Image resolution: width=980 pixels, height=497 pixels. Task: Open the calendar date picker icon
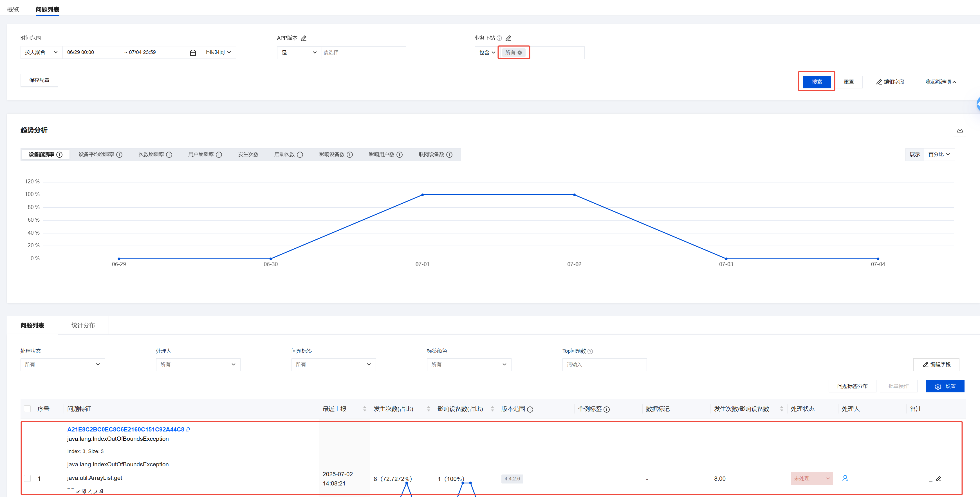(193, 53)
